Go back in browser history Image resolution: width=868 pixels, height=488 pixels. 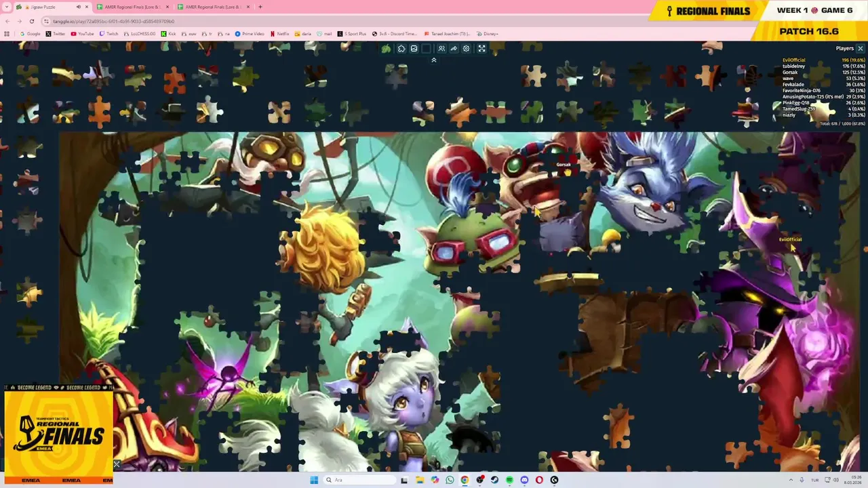[7, 21]
